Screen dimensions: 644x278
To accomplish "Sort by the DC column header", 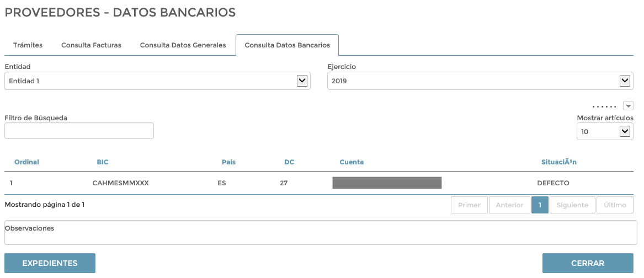I will [289, 162].
